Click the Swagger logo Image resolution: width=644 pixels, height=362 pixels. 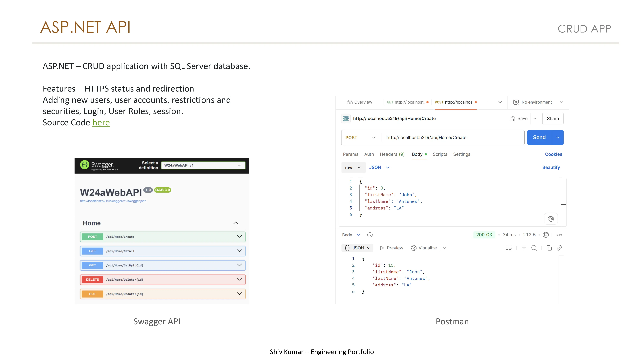(99, 165)
